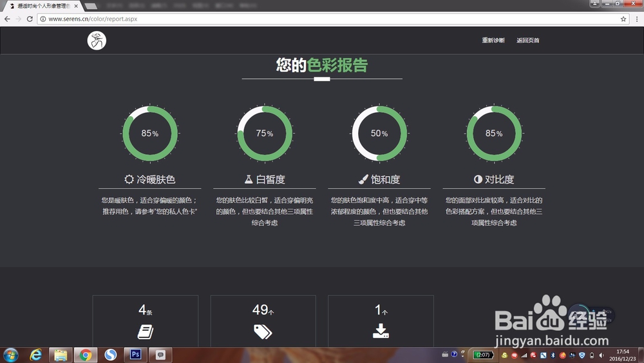Click the flask icon next to 白皙度
The image size is (644, 363).
pyautogui.click(x=249, y=179)
